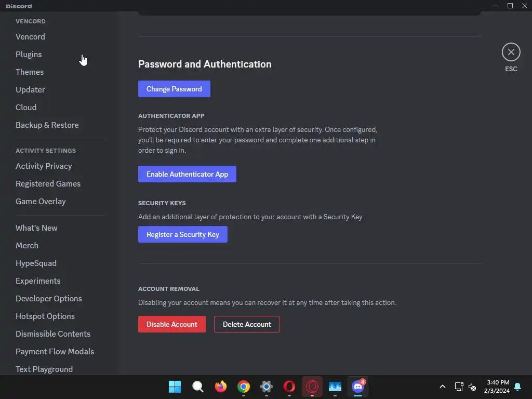
Task: Show hidden system tray icons chevron
Action: pyautogui.click(x=443, y=387)
